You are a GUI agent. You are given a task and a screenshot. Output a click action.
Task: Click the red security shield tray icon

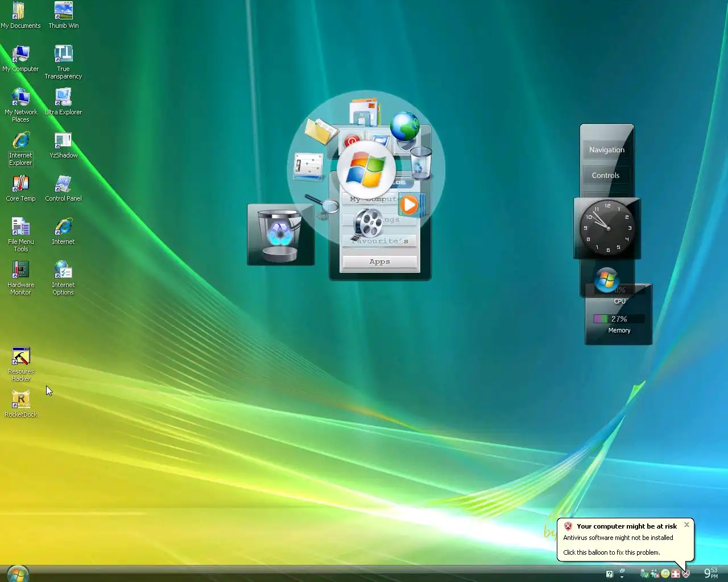tap(686, 574)
